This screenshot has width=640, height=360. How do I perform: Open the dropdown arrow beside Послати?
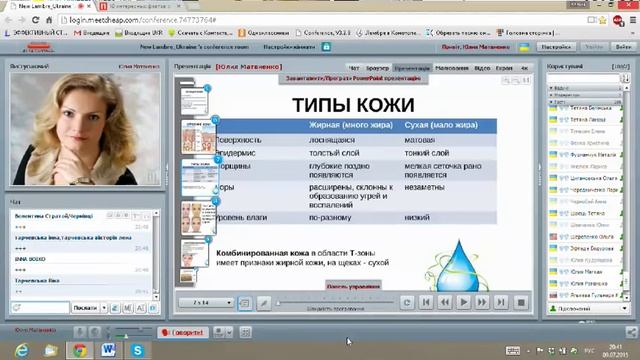coord(104,308)
